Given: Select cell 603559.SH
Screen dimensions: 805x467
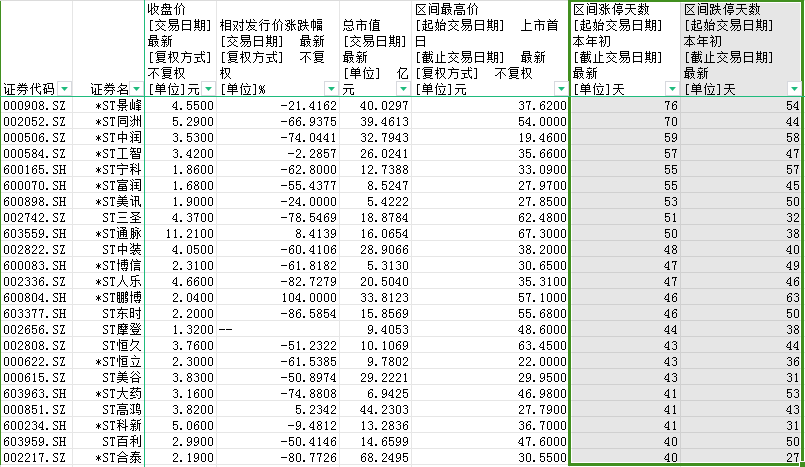Looking at the screenshot, I should [36, 234].
